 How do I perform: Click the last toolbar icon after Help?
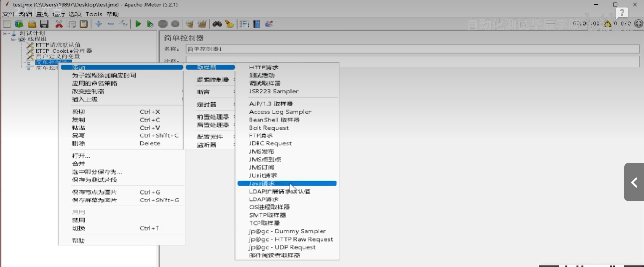click(x=269, y=24)
